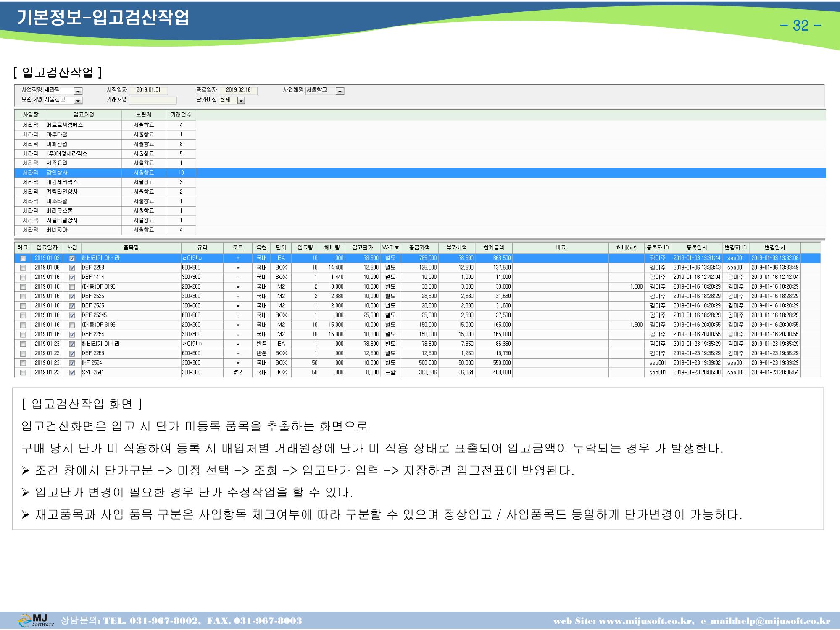Viewport: 840px width, 630px height.
Task: Click the SYF 2541 item name cell
Action: (131, 373)
